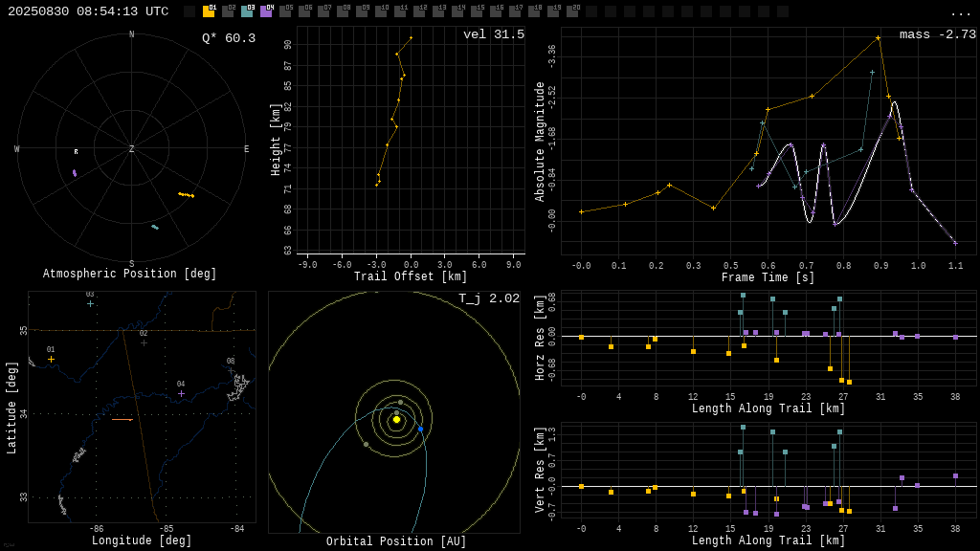This screenshot has width=980, height=551.
Task: Click the blue Earth dot on orbit
Action: pyautogui.click(x=421, y=430)
